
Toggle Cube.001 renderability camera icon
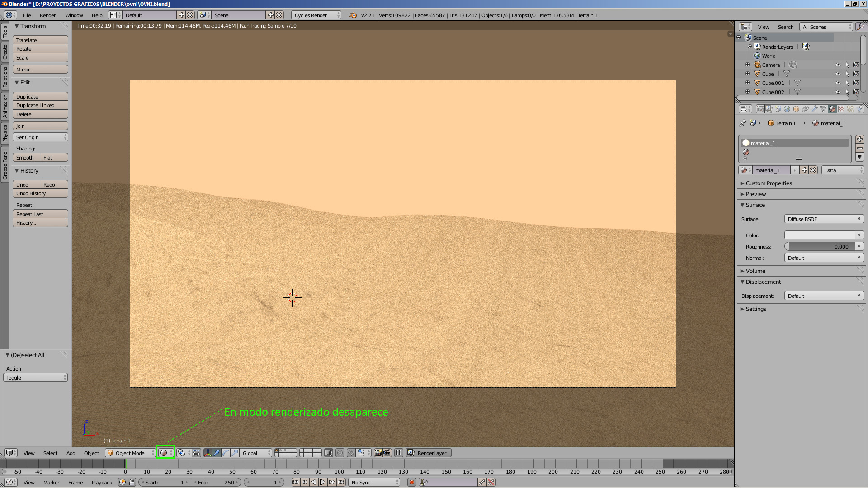856,83
